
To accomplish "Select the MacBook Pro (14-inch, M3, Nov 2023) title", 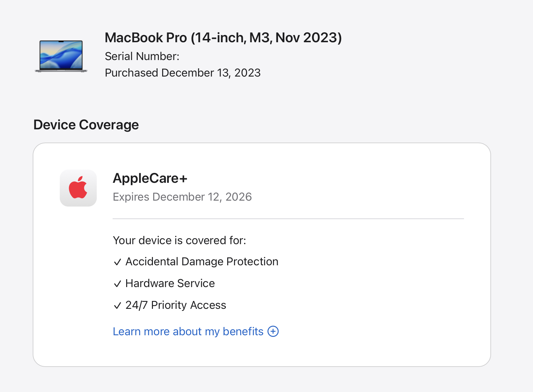I will (x=223, y=38).
